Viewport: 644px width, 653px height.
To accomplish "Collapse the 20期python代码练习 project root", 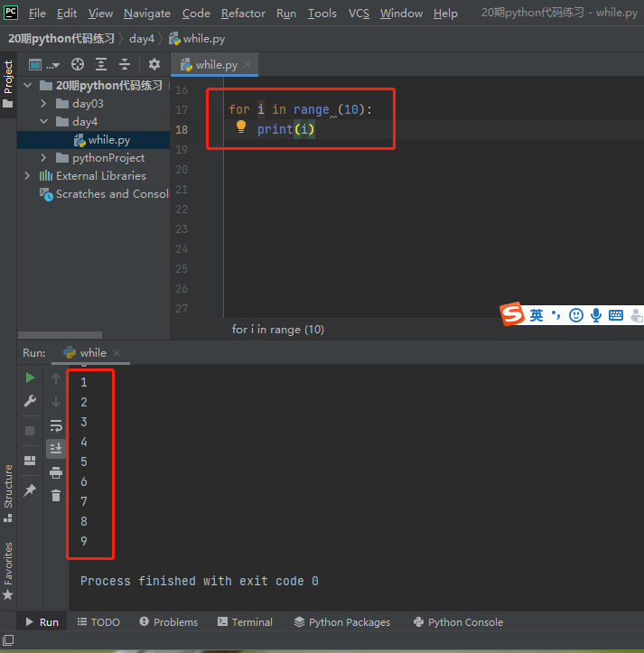I will tap(28, 86).
